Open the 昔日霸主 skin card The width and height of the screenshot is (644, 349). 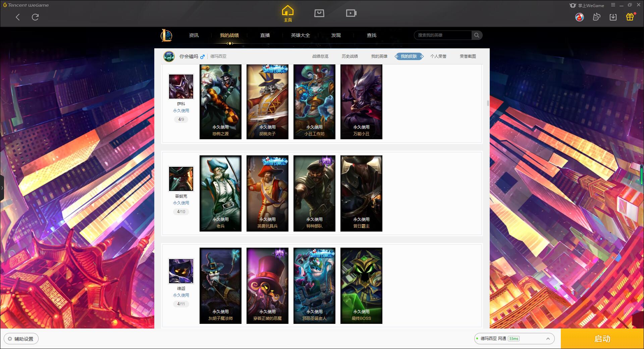tap(361, 193)
